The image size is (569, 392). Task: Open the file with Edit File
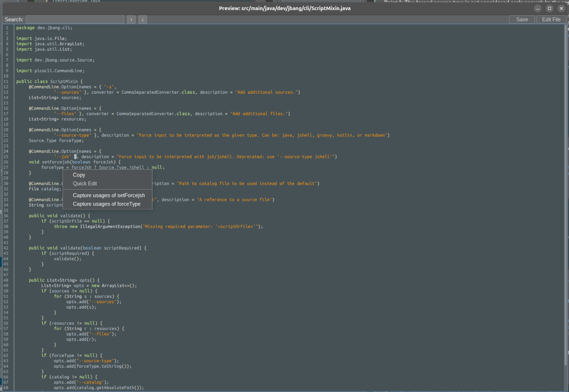click(551, 20)
